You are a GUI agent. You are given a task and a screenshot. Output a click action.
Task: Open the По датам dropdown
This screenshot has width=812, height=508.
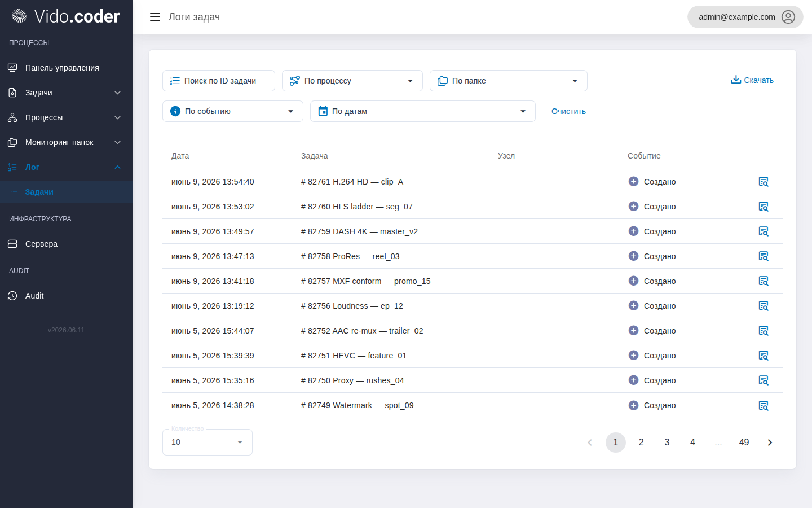pos(423,111)
